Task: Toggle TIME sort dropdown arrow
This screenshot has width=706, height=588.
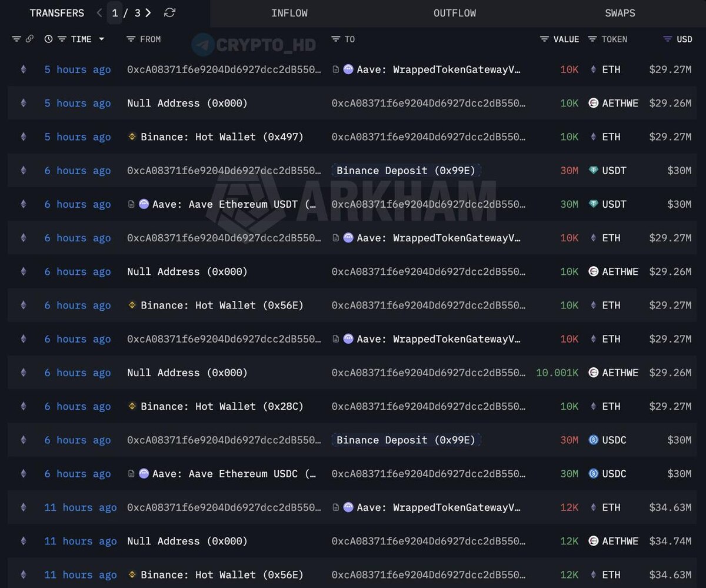Action: point(101,39)
